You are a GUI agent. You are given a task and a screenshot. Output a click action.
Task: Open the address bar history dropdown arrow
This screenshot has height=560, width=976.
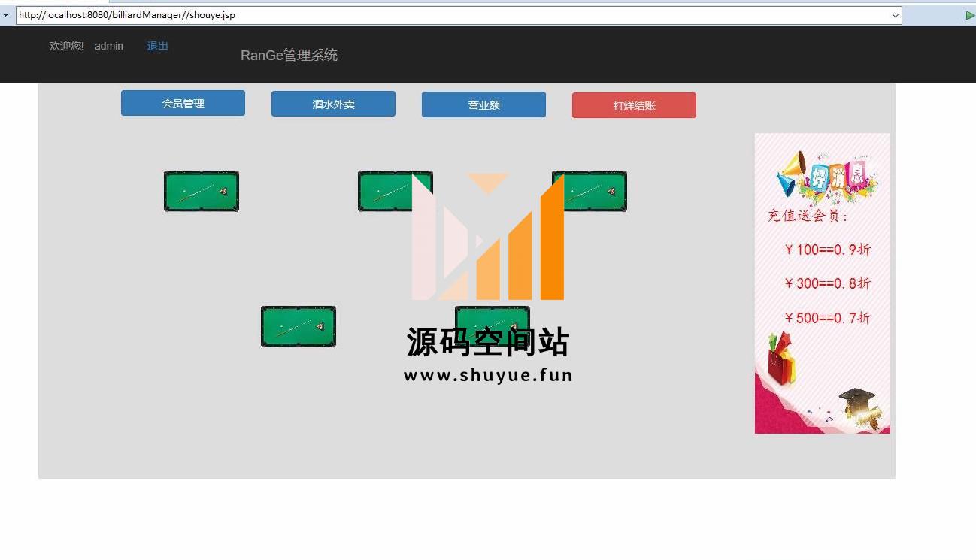click(895, 15)
